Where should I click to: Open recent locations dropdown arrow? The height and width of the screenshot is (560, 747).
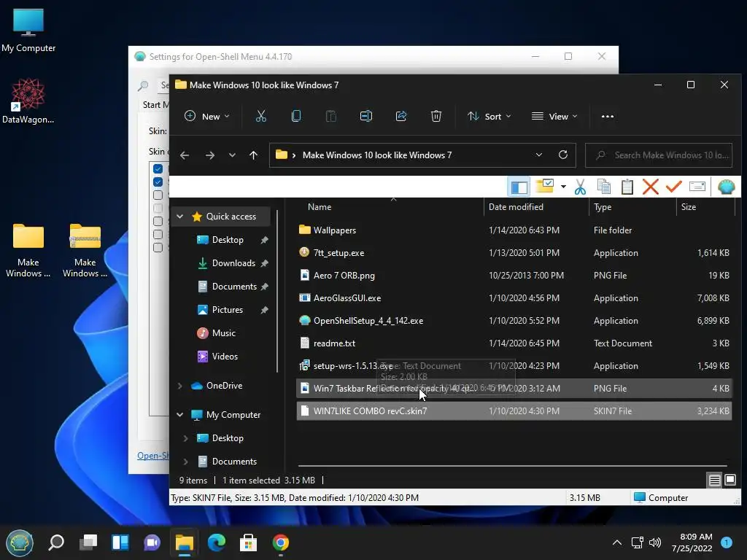(232, 155)
